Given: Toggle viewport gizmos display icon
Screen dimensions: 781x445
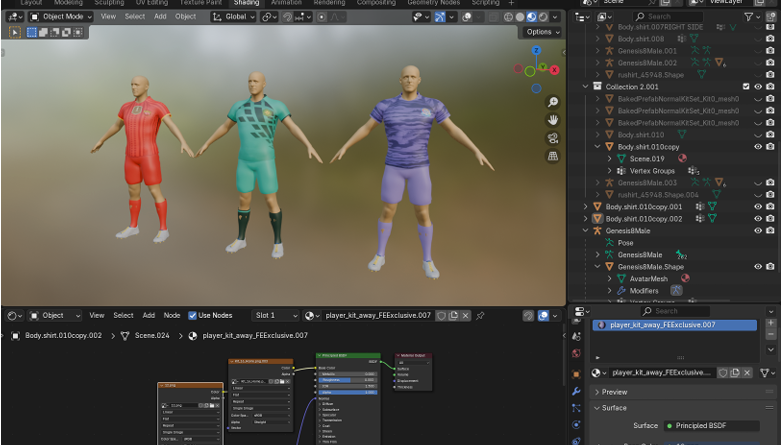Looking at the screenshot, I should pyautogui.click(x=440, y=17).
